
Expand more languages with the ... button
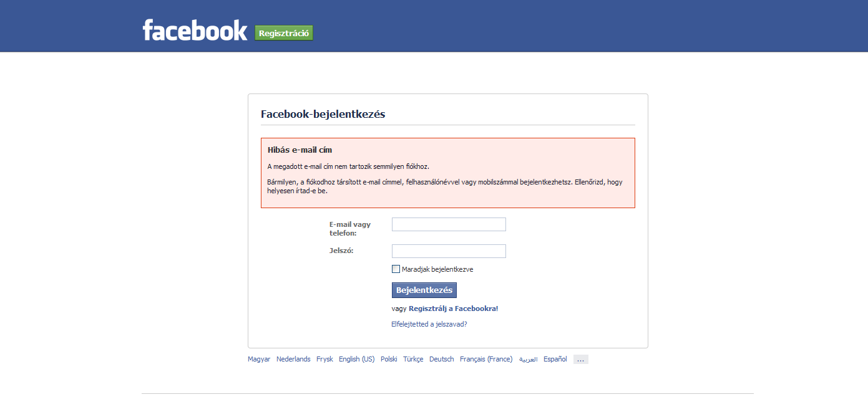581,360
